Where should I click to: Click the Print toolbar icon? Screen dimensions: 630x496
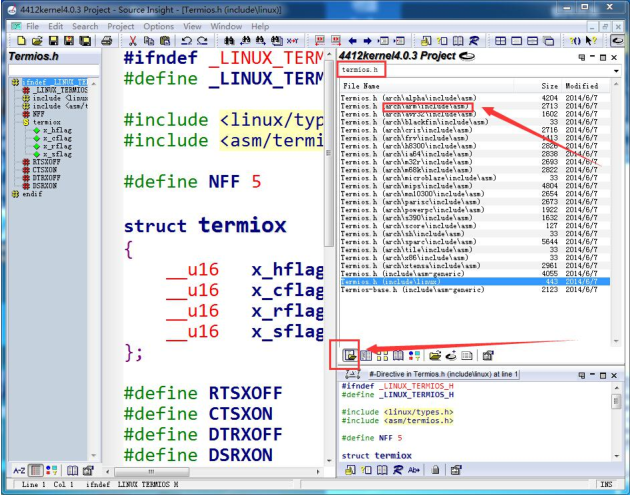coord(106,41)
